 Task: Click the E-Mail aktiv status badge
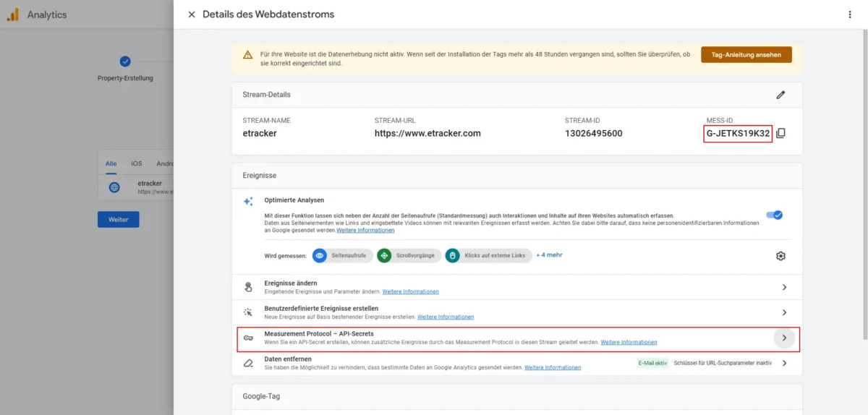click(x=652, y=363)
